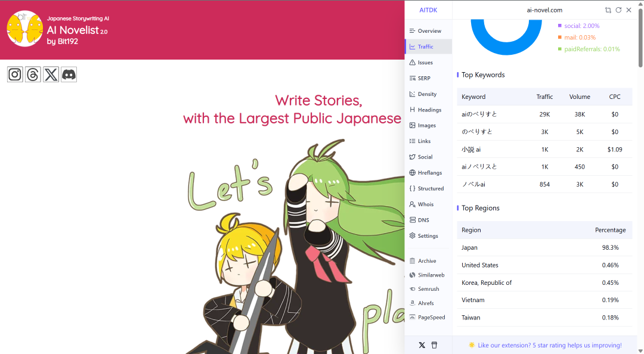Click the panel vertical scrollbar
The image size is (644, 354).
(640, 37)
